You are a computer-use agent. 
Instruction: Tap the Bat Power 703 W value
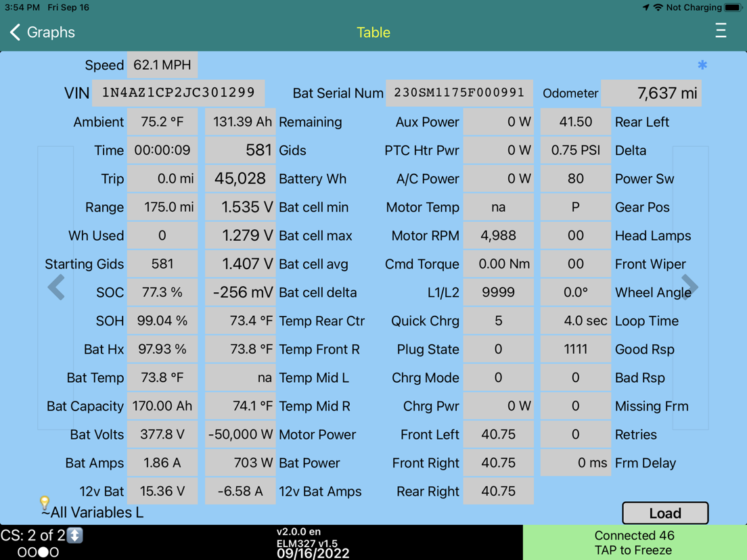coord(241,463)
